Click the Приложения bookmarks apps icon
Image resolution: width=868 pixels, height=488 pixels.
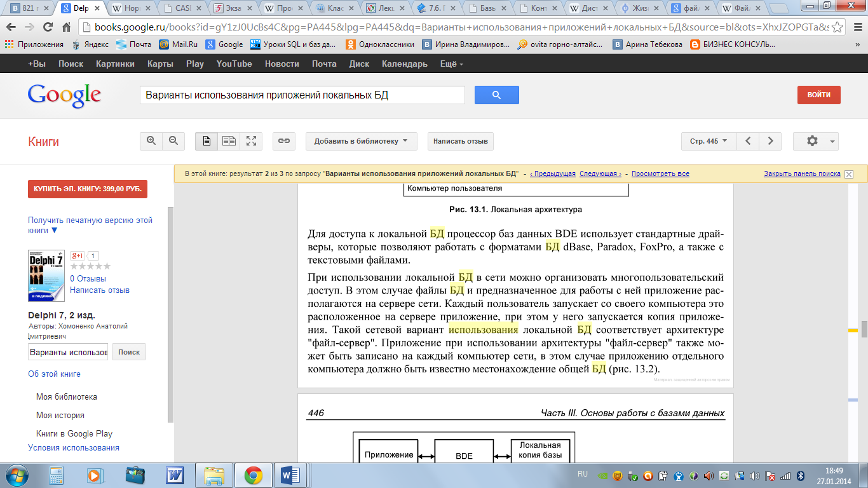[34, 44]
